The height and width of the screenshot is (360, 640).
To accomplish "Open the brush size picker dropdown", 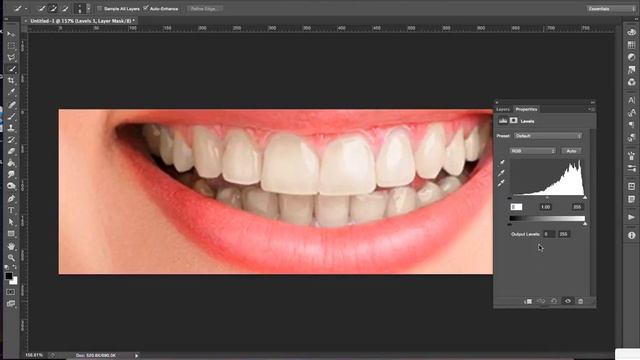I will 88,8.
